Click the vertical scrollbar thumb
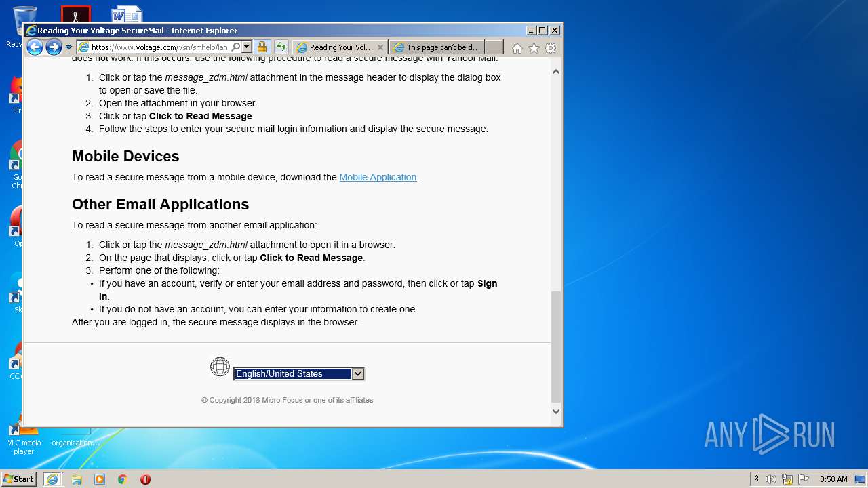The width and height of the screenshot is (868, 488). 556,347
